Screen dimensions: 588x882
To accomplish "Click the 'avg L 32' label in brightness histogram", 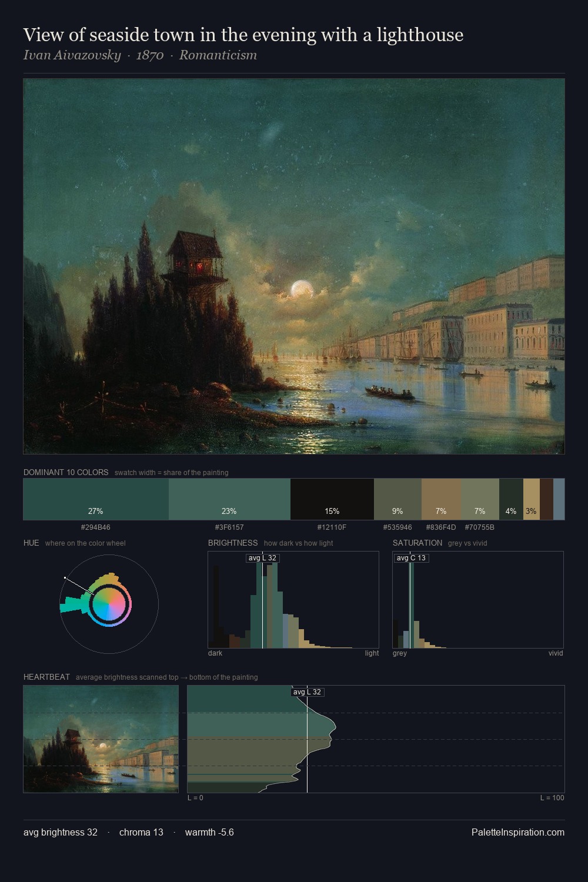I will 262,558.
